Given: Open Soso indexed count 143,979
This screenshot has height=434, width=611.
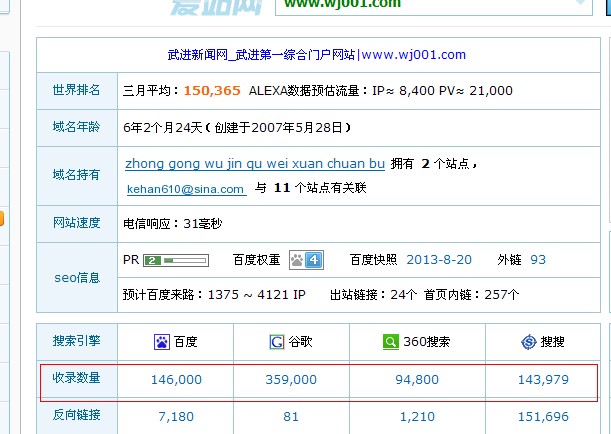Looking at the screenshot, I should [x=543, y=379].
